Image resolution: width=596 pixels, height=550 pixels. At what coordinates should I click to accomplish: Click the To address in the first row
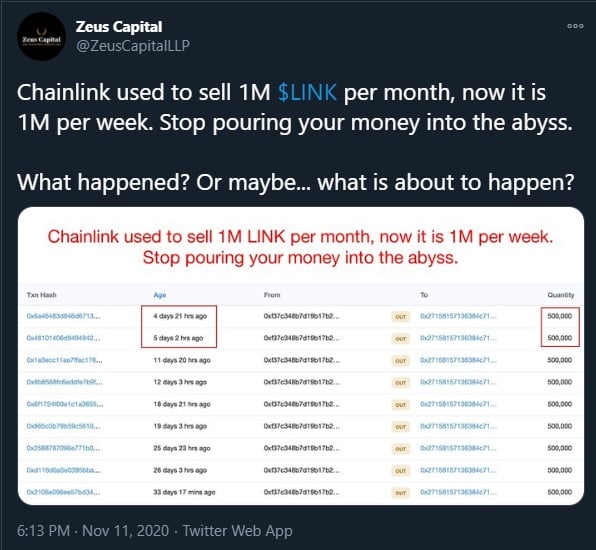pos(458,316)
